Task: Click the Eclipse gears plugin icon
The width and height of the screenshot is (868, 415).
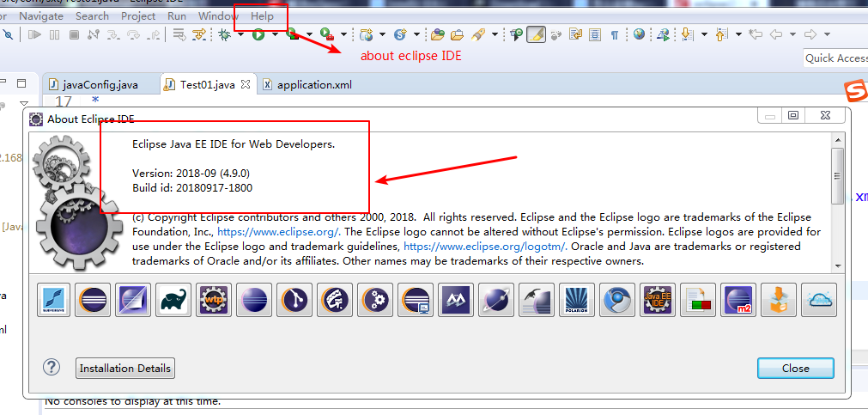Action: (x=375, y=300)
